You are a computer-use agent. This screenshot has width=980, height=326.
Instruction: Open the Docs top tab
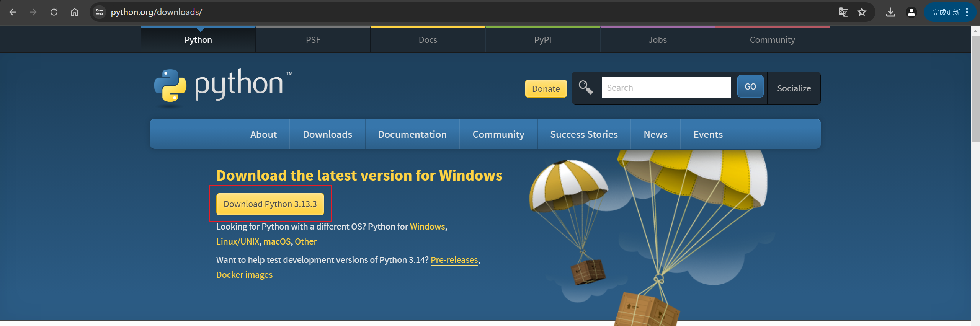[x=428, y=40]
